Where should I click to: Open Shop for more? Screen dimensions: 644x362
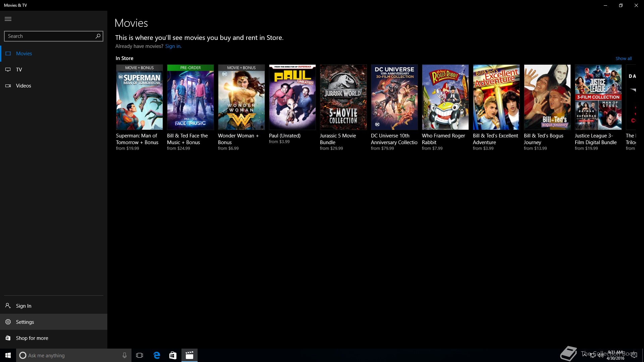click(x=54, y=338)
